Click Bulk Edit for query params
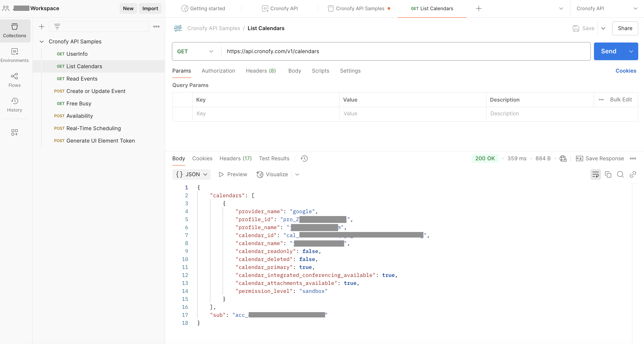644x344 pixels. tap(621, 100)
